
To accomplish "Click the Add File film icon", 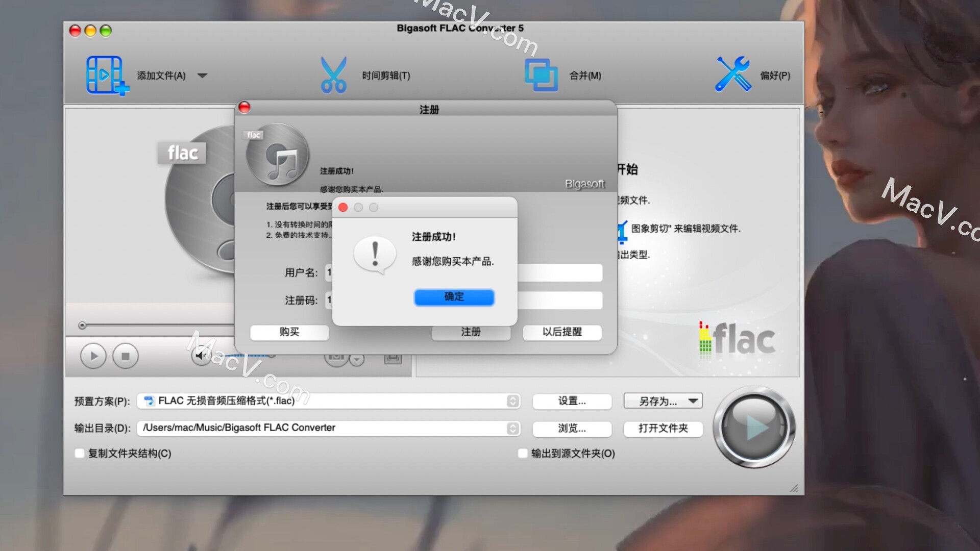I will coord(107,76).
